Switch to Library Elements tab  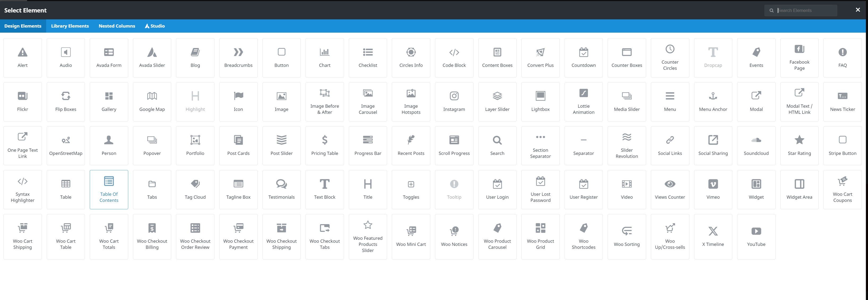[x=70, y=26]
